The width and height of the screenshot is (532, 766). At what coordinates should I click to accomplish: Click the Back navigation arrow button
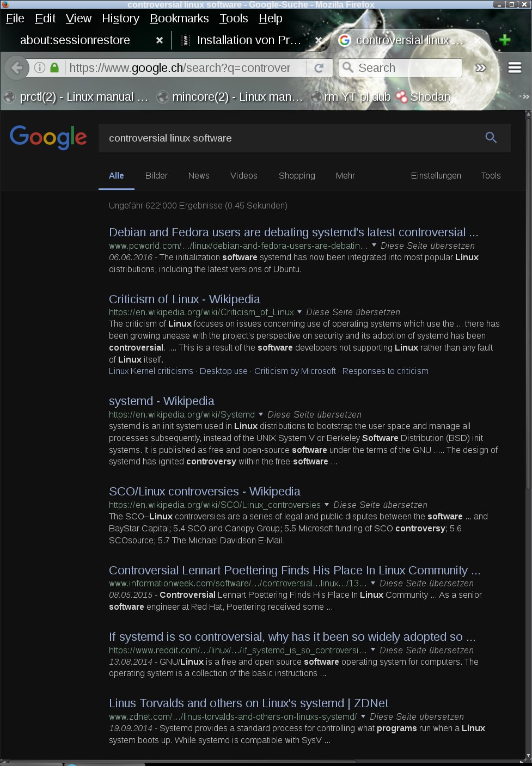tap(17, 68)
